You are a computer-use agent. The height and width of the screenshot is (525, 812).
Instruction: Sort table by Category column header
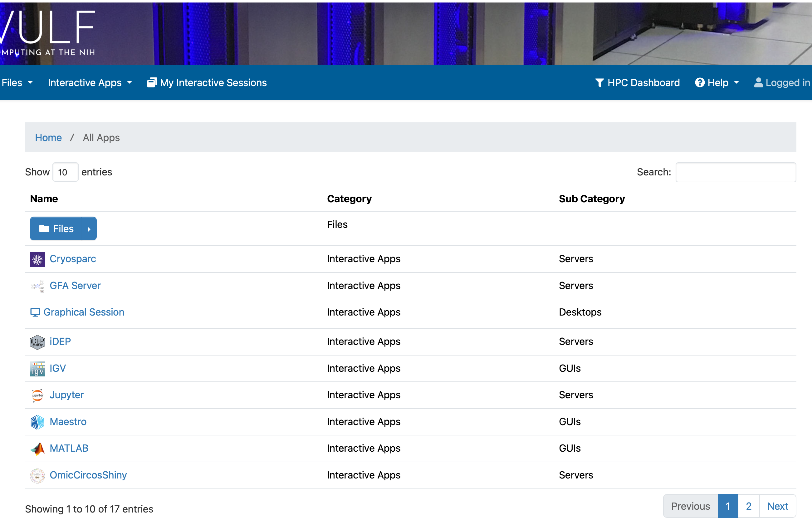click(349, 199)
